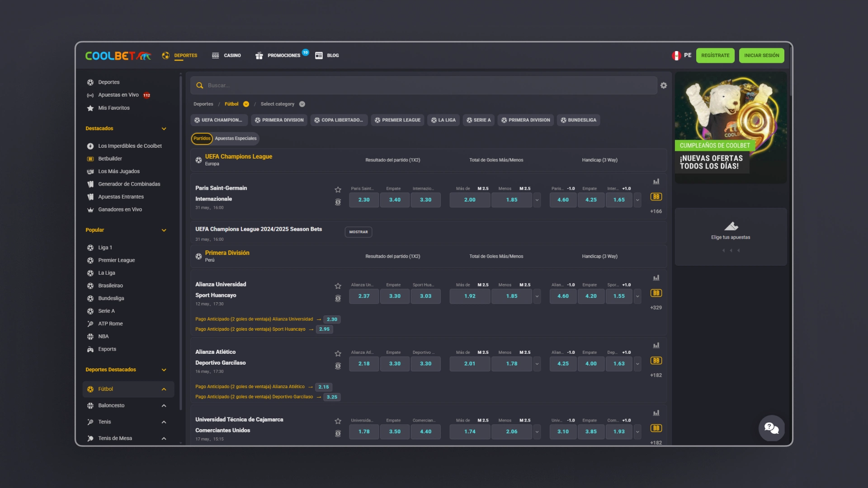
Task: Select Pago Anticipado Alianza Universidad odds 2.30
Action: coord(332,319)
